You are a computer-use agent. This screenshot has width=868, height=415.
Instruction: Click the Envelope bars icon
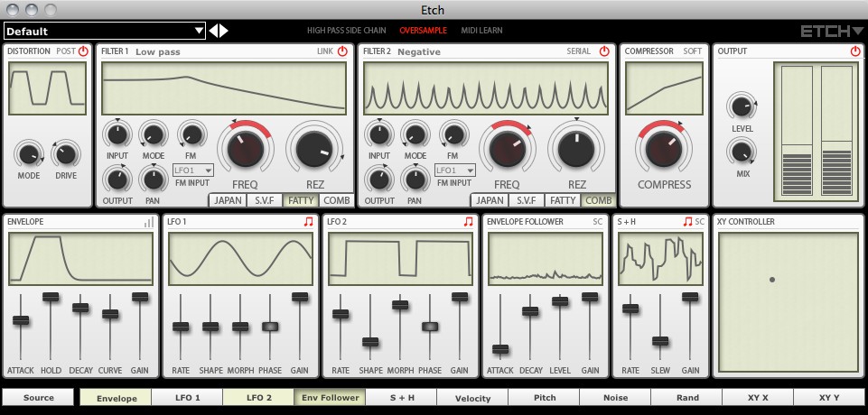tap(149, 222)
